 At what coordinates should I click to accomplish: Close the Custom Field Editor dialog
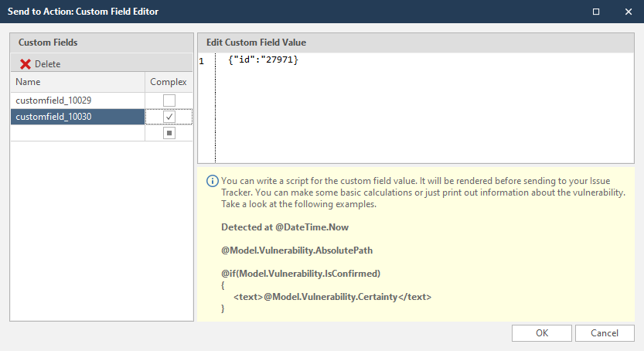click(x=626, y=12)
